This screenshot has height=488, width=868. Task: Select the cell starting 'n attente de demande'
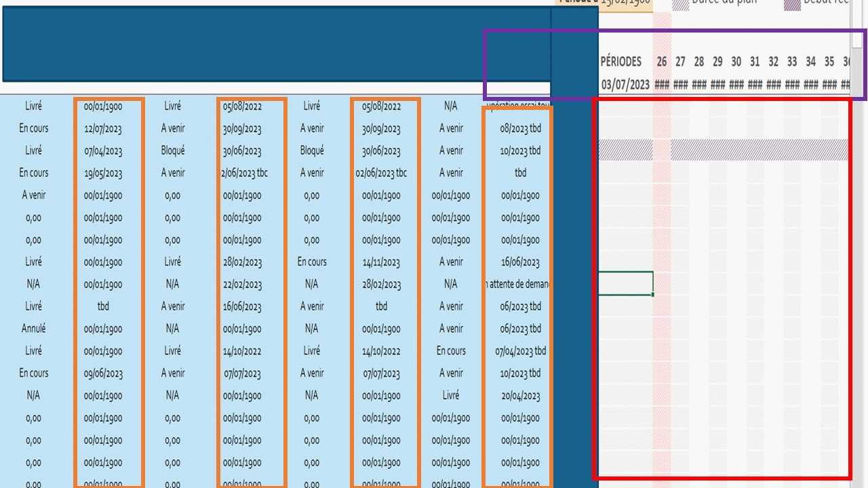coord(517,285)
